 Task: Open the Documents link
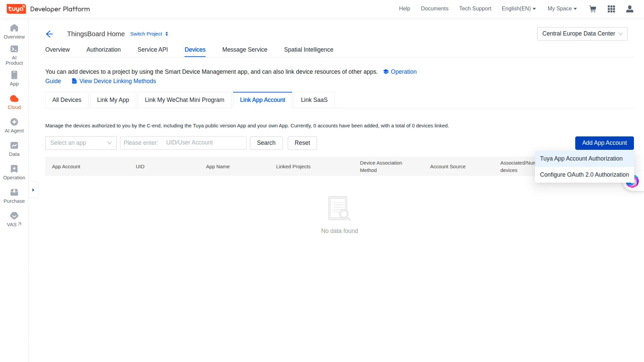pos(434,9)
